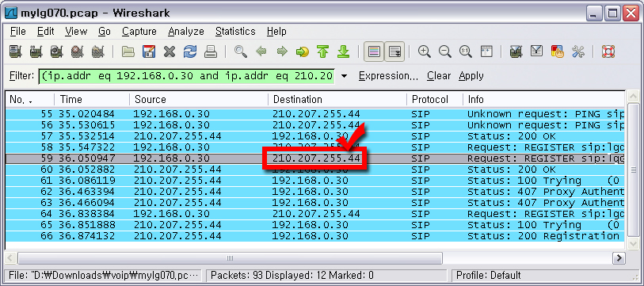The width and height of the screenshot is (644, 286).
Task: Open the Help menu
Action: [276, 31]
